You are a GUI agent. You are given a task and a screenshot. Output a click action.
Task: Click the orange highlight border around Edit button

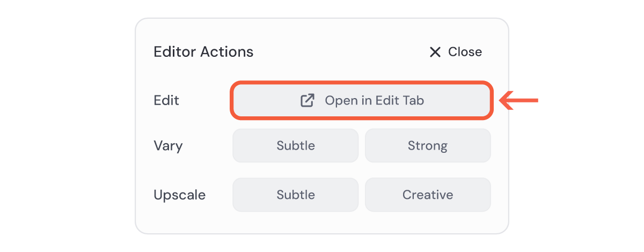(x=361, y=83)
